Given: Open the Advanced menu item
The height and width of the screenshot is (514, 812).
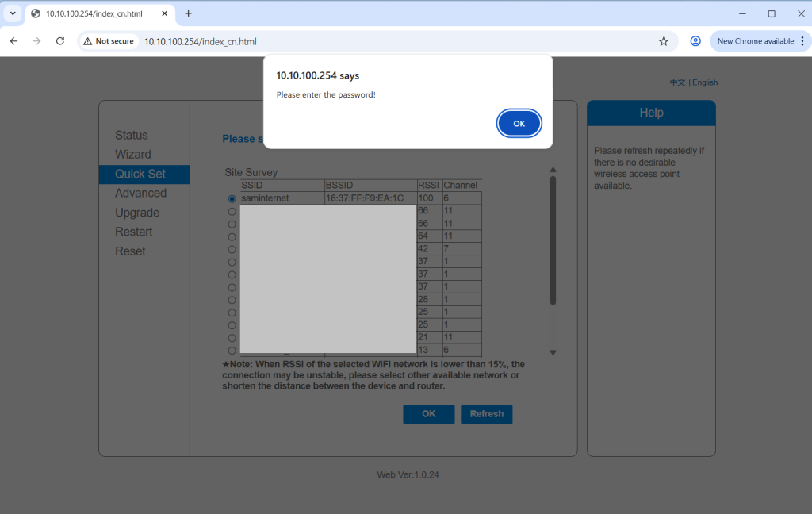Looking at the screenshot, I should (140, 193).
